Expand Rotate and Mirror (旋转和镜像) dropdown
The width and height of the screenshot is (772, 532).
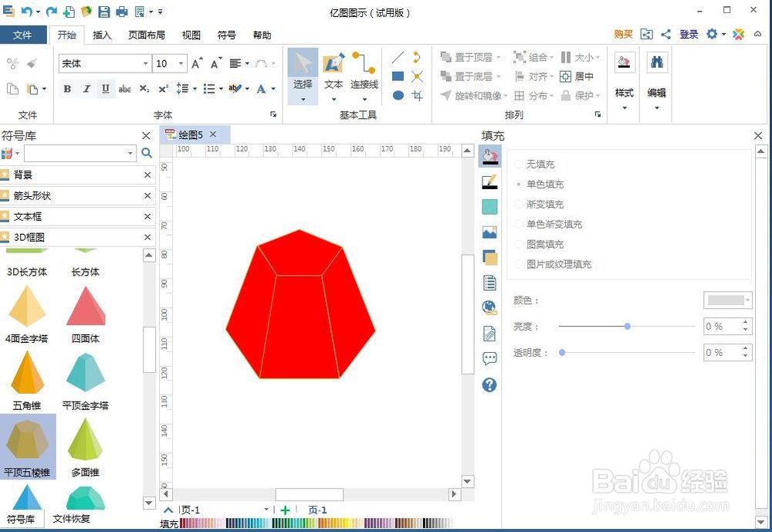(505, 96)
